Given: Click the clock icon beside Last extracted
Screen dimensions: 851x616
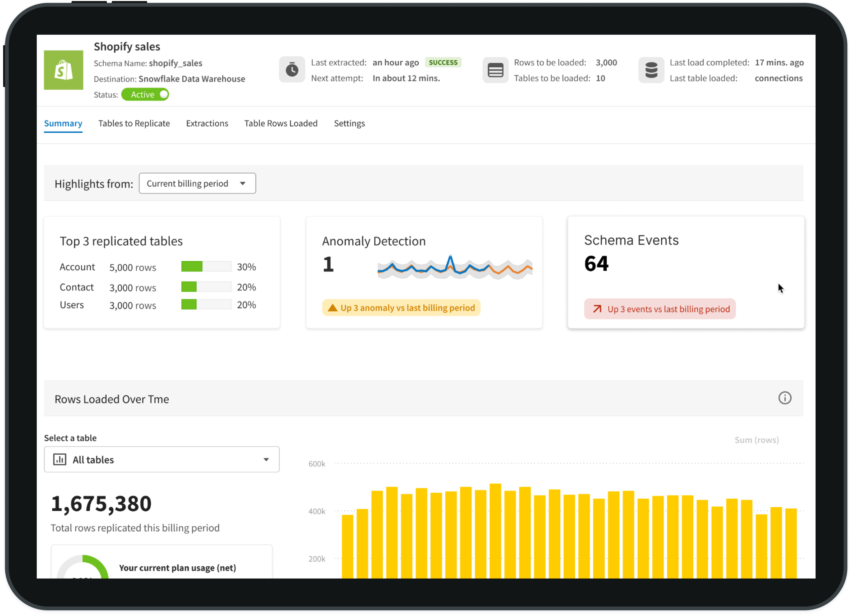Looking at the screenshot, I should click(292, 70).
